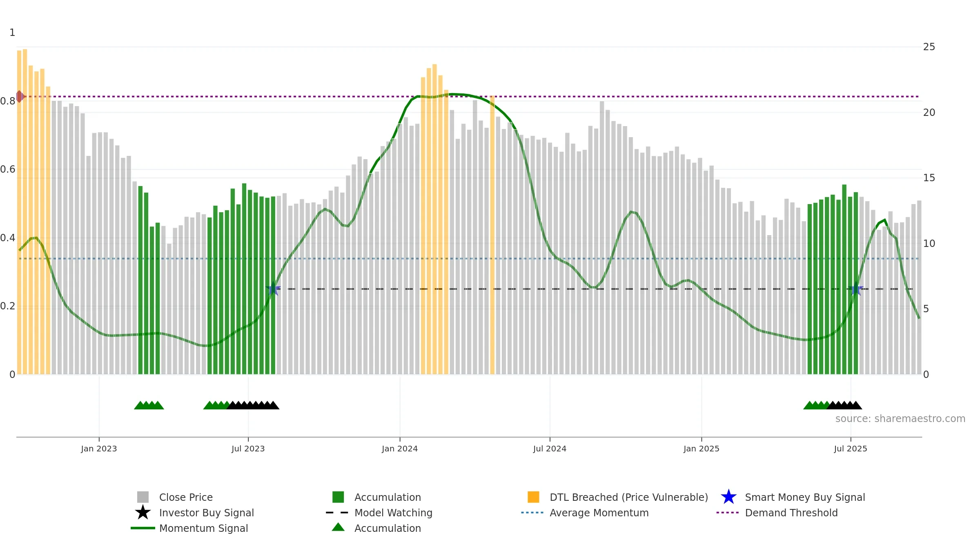Click the Jul 2024 axis tick label
This screenshot has height=551, width=980.
[x=550, y=449]
